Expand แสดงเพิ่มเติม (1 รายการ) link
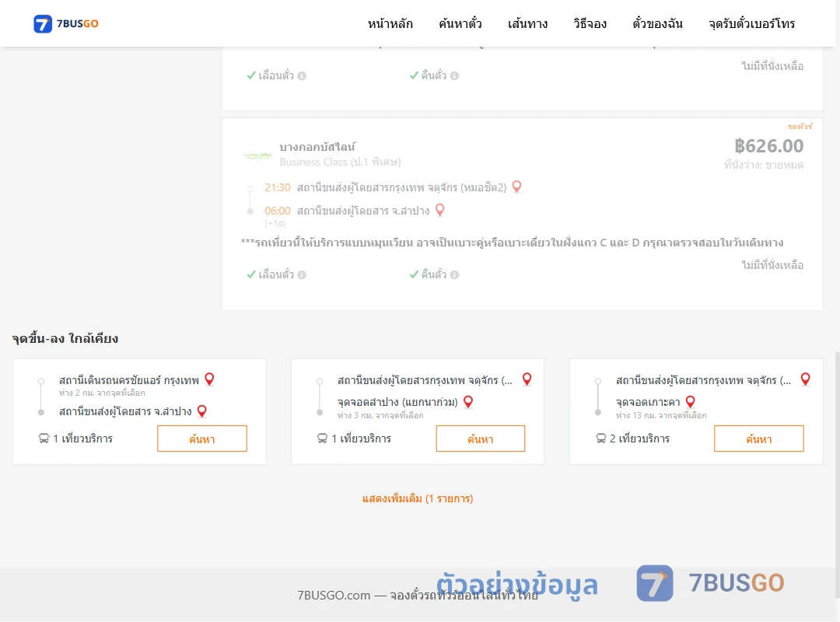840x622 pixels. pyautogui.click(x=418, y=498)
